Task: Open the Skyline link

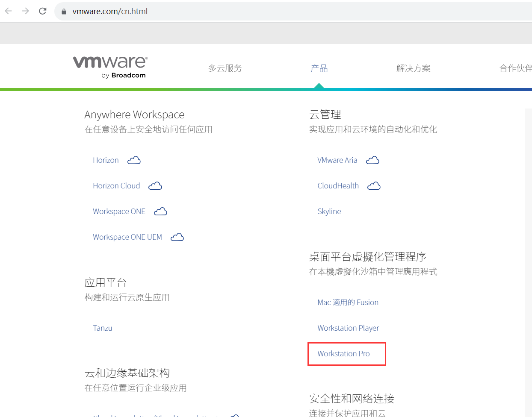Action: pos(329,211)
